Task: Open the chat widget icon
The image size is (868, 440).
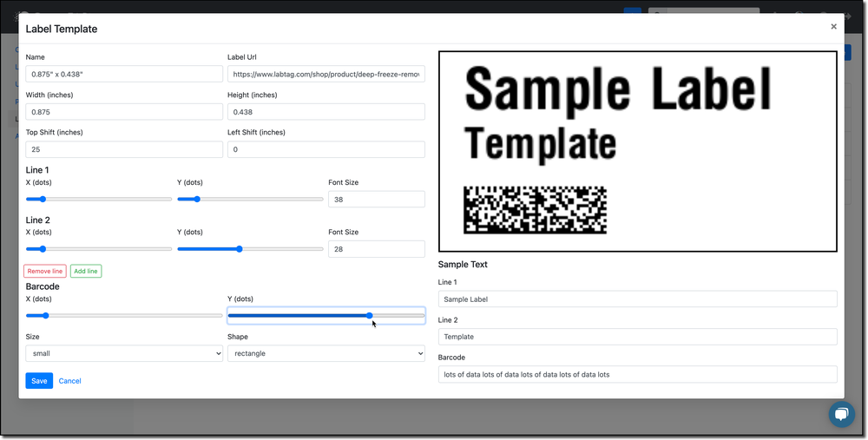Action: click(x=841, y=414)
